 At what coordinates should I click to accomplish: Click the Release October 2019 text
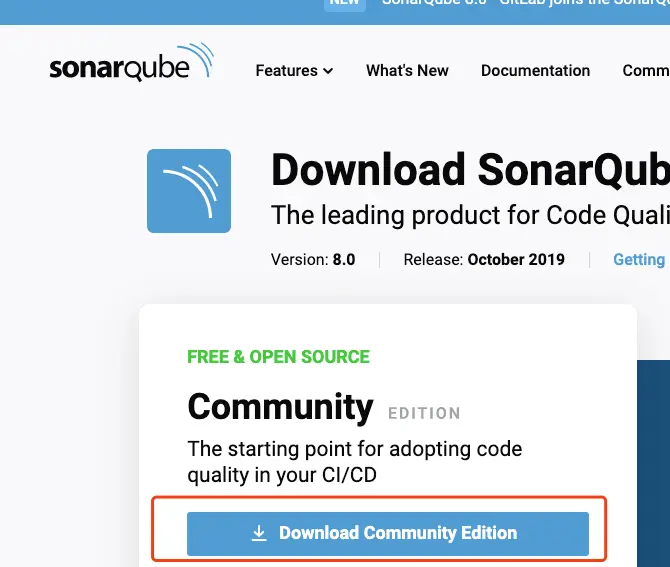(x=484, y=259)
